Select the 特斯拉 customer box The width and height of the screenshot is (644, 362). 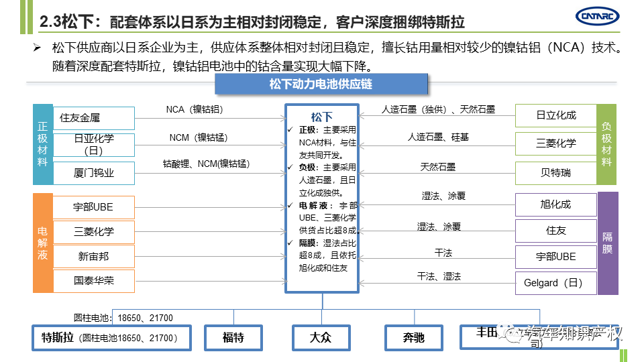[112, 338]
